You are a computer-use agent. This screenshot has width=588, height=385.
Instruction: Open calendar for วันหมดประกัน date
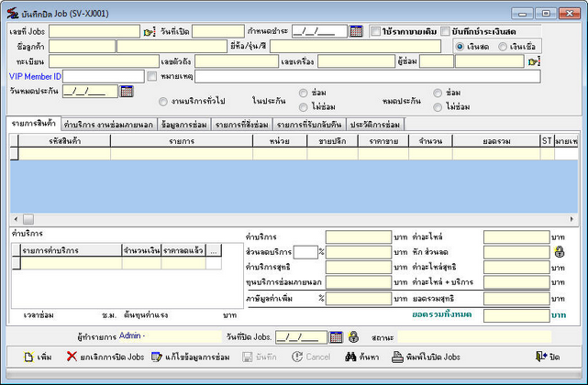[127, 91]
